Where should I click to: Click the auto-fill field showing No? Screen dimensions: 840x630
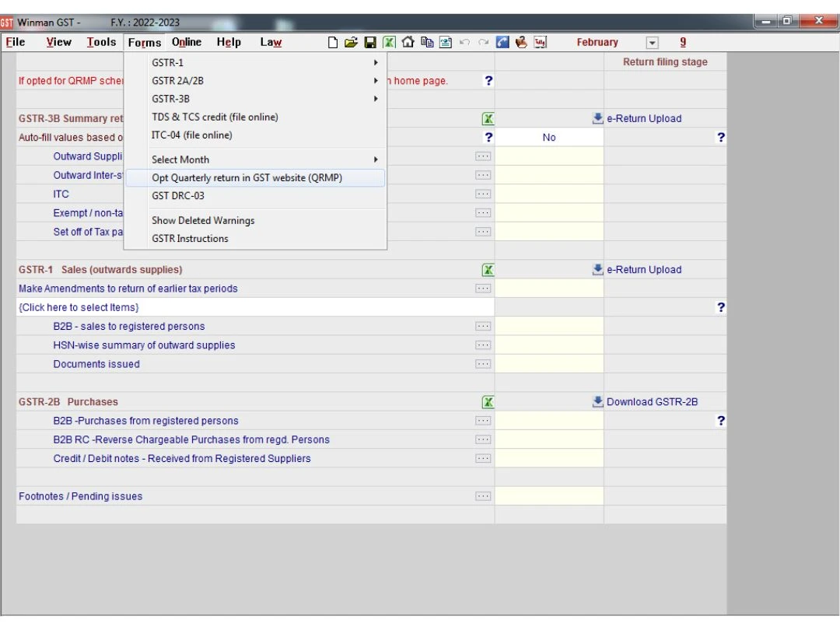pyautogui.click(x=549, y=138)
